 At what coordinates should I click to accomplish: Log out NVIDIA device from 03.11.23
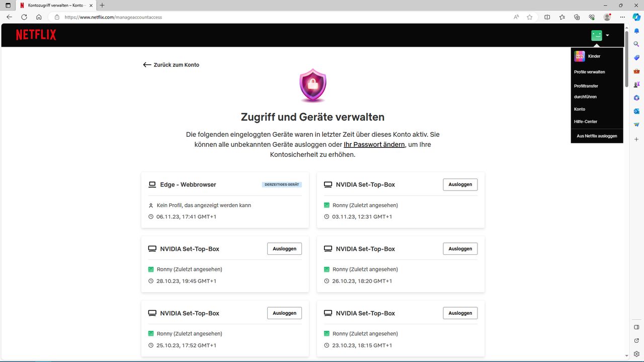point(460,185)
